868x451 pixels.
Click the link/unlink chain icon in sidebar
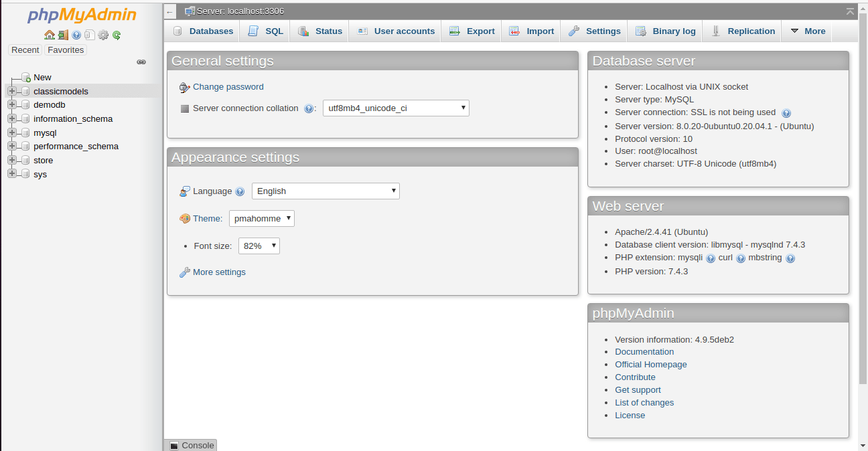tap(141, 62)
